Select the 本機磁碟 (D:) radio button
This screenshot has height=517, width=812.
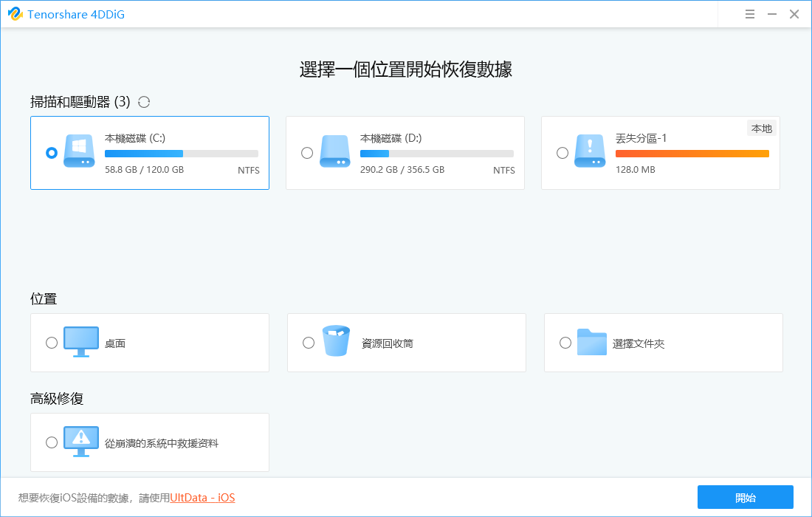point(307,153)
